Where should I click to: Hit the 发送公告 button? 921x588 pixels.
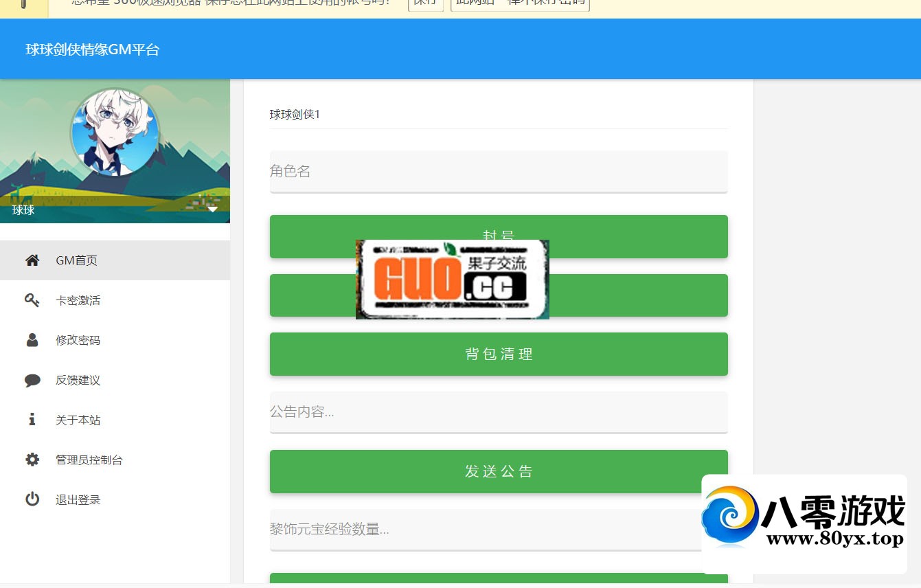pyautogui.click(x=498, y=471)
